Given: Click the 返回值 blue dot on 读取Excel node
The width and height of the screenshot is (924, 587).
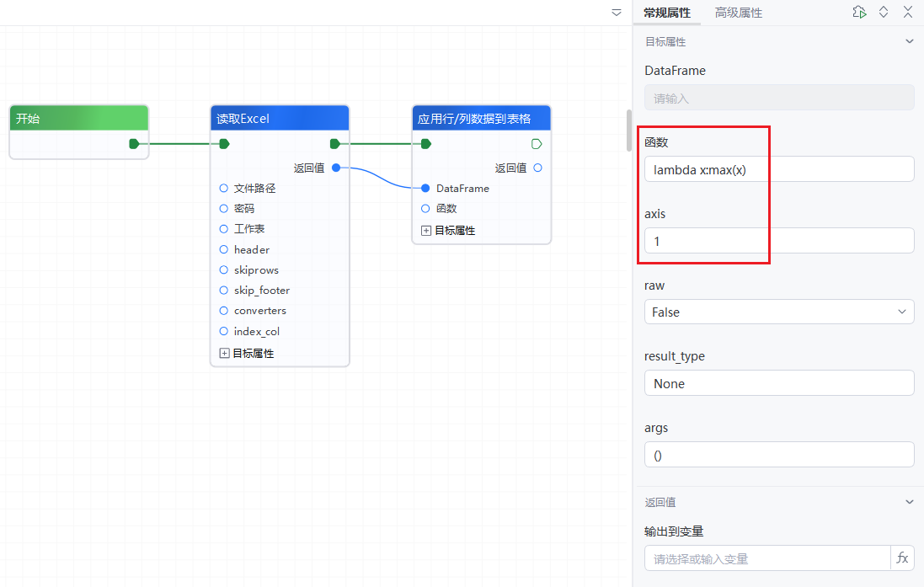Looking at the screenshot, I should [336, 168].
